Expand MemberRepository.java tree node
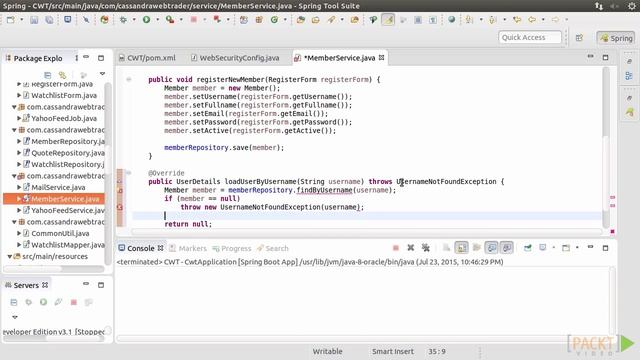 tap(19, 141)
